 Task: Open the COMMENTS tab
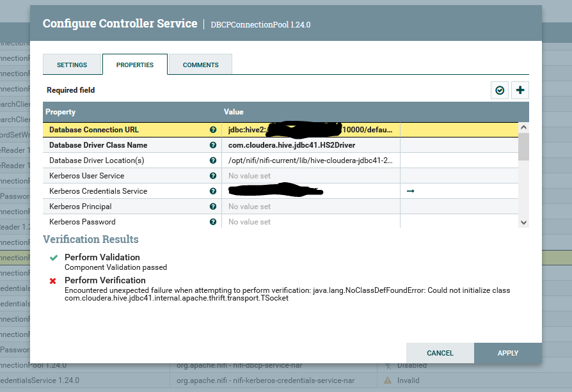pos(201,65)
